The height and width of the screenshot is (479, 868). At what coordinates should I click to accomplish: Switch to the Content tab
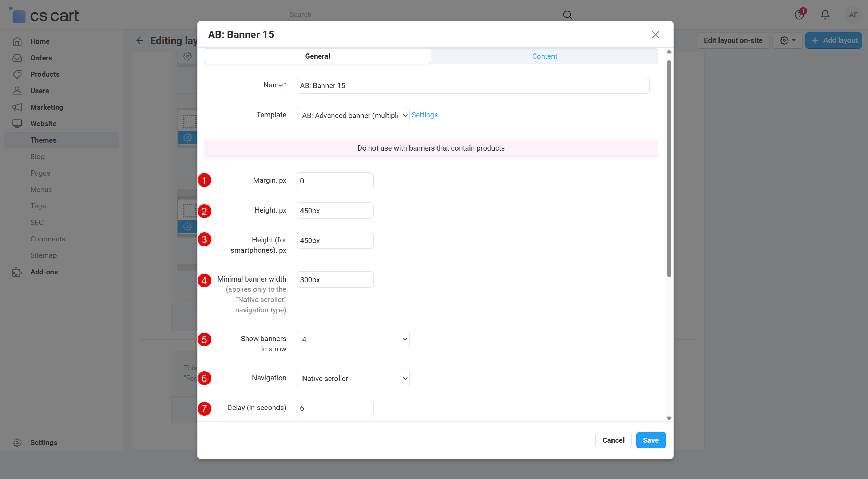click(544, 56)
